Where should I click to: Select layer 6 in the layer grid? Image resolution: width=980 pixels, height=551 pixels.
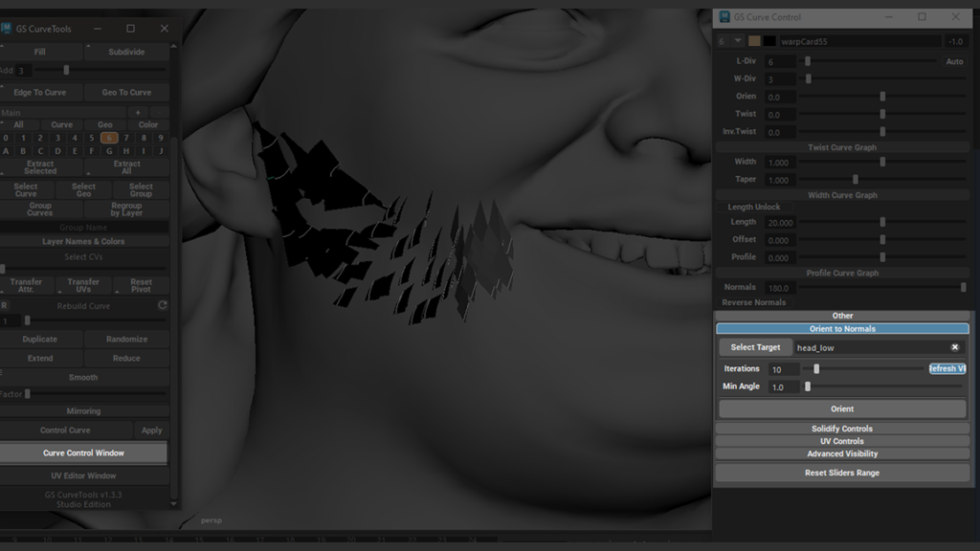(x=108, y=138)
